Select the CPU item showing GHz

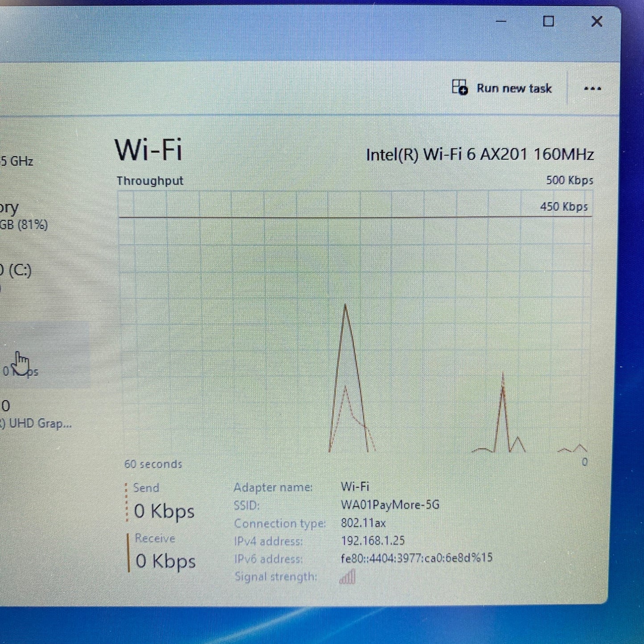18,160
